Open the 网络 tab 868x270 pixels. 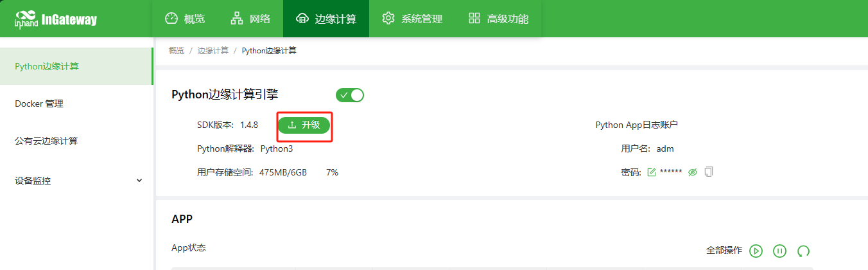[x=249, y=19]
